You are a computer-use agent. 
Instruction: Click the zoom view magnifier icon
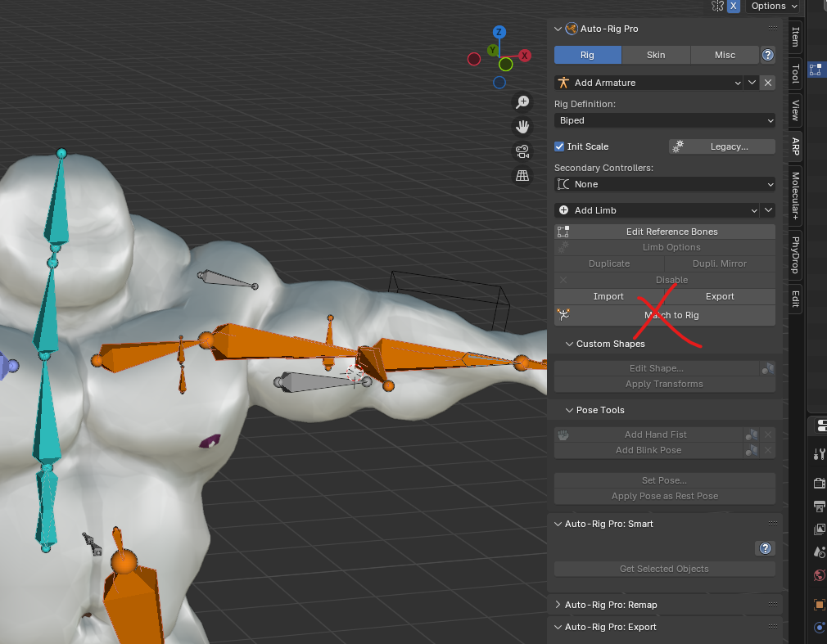pos(522,102)
